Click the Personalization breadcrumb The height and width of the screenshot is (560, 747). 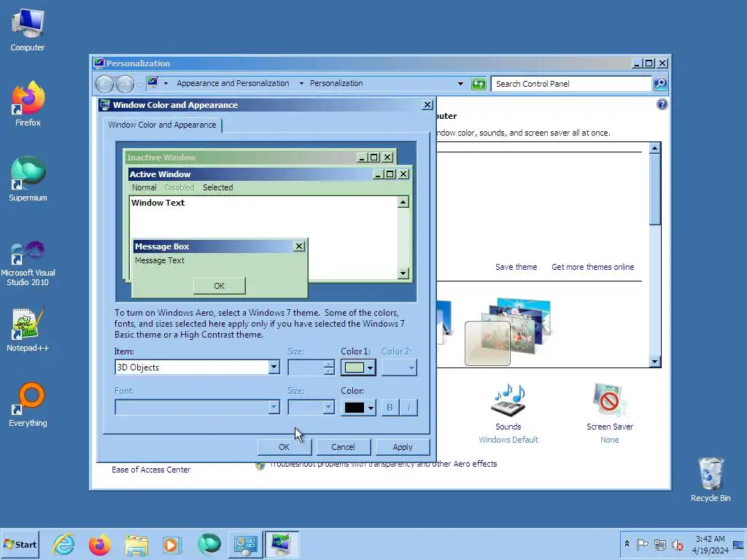coord(336,83)
